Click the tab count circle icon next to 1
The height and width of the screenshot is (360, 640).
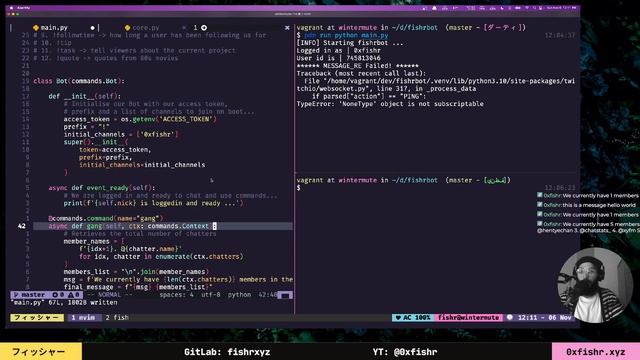tap(204, 28)
